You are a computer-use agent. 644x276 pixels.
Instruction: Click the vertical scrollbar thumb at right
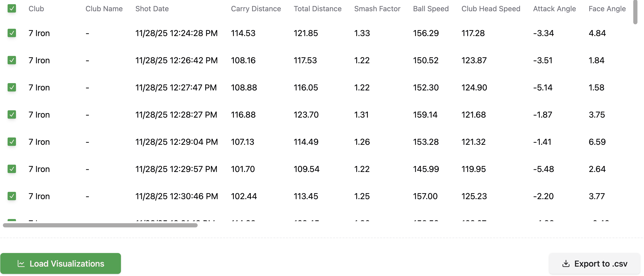point(635,12)
